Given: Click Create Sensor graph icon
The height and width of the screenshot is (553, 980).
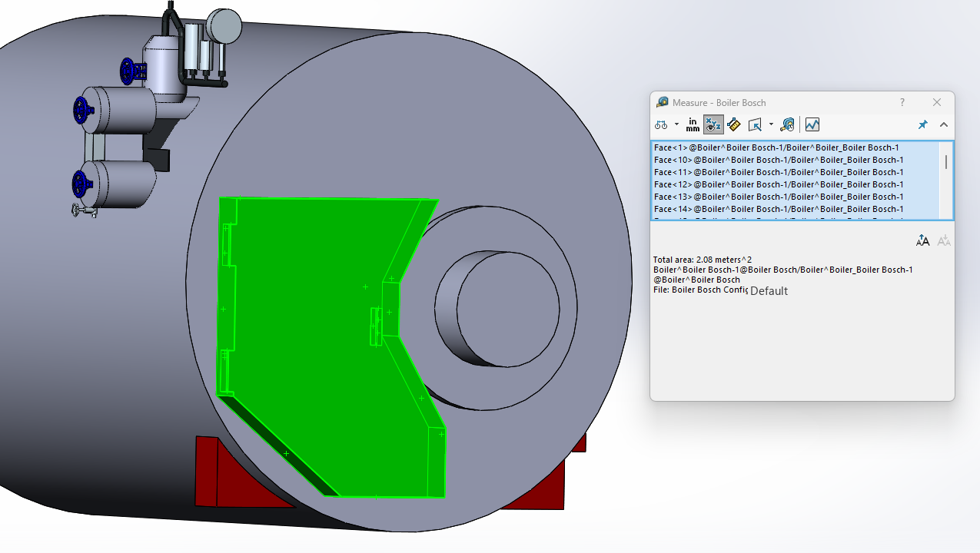Looking at the screenshot, I should [812, 124].
